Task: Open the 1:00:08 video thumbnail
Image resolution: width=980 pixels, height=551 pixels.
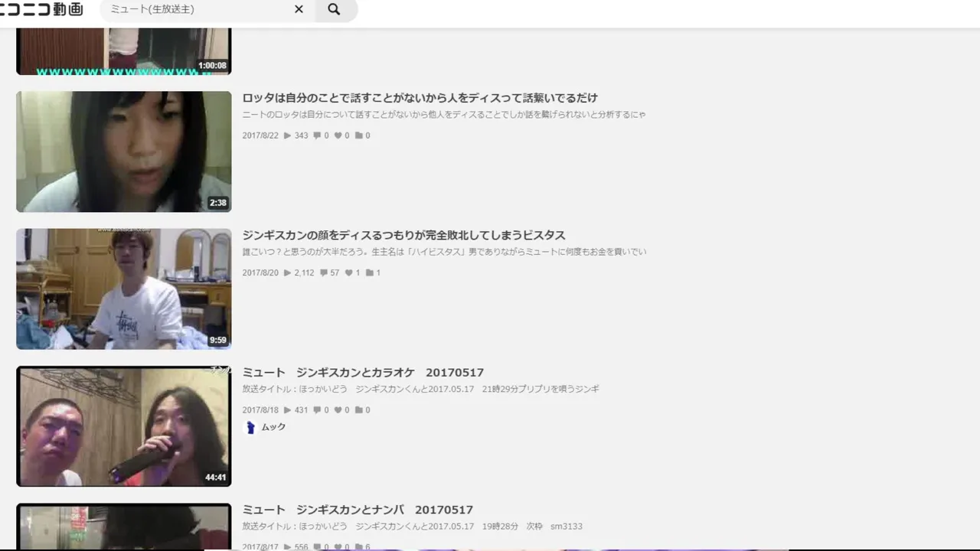Action: coord(123,51)
